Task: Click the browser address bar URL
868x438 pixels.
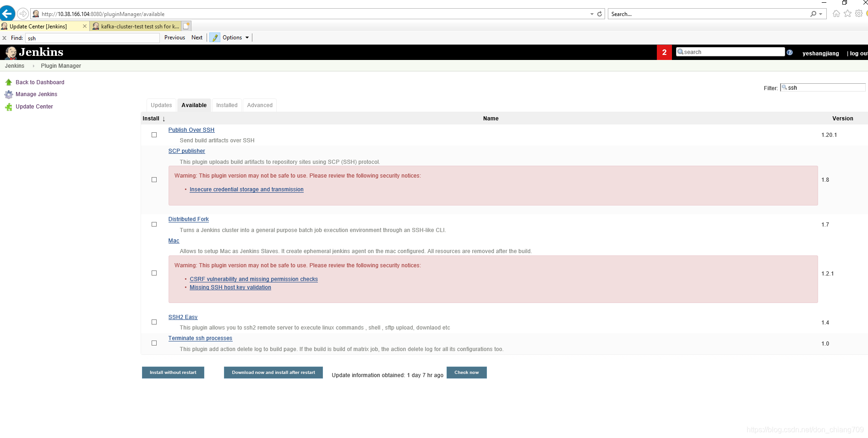Action: (103, 14)
